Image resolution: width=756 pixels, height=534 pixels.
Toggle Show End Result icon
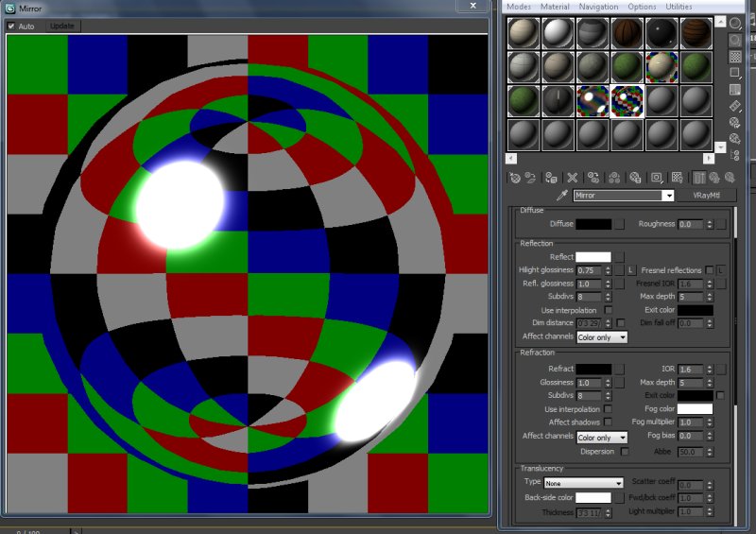699,177
